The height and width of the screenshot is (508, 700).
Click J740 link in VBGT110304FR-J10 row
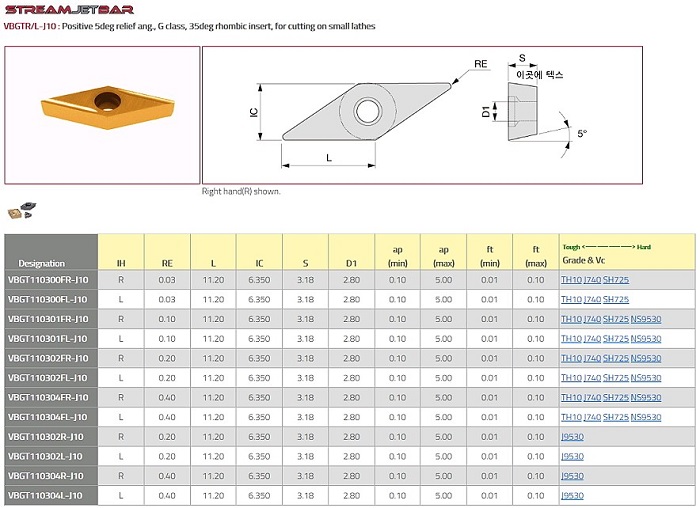[591, 398]
